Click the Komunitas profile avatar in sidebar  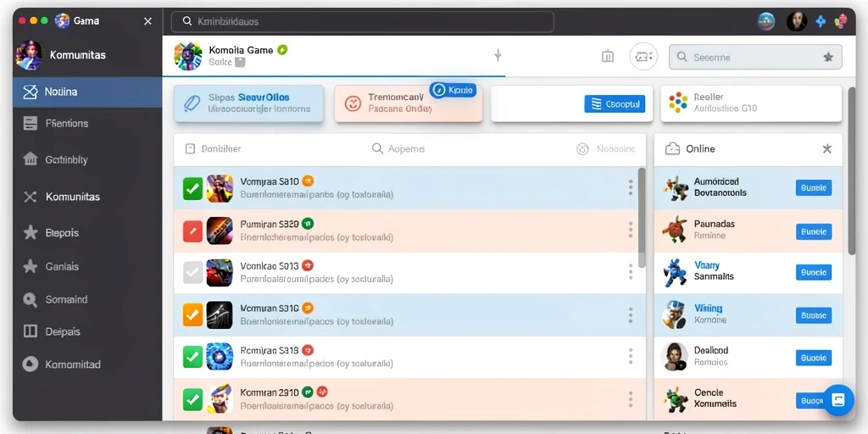[29, 55]
